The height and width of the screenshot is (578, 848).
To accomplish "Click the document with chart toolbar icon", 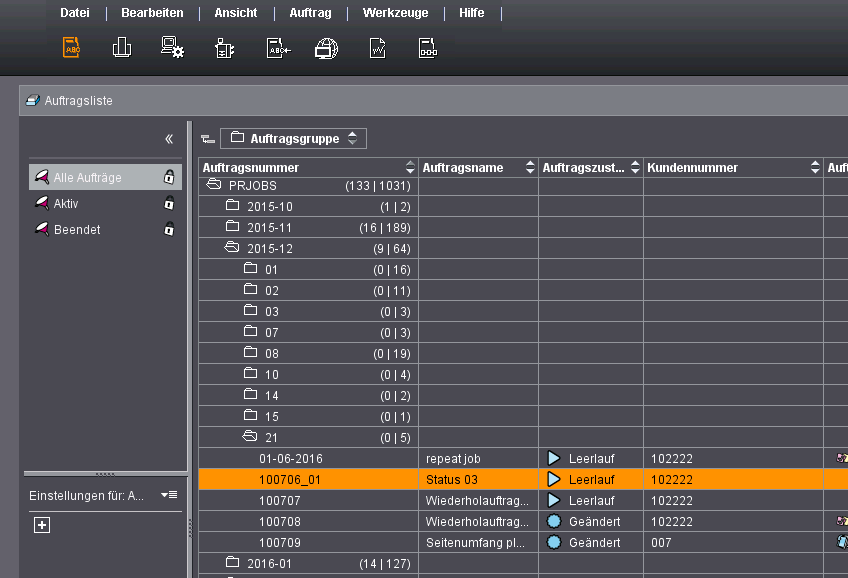I will pyautogui.click(x=377, y=48).
